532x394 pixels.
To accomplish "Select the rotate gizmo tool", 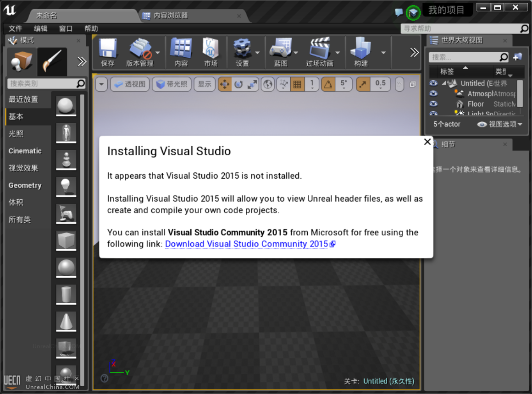I will [x=238, y=84].
